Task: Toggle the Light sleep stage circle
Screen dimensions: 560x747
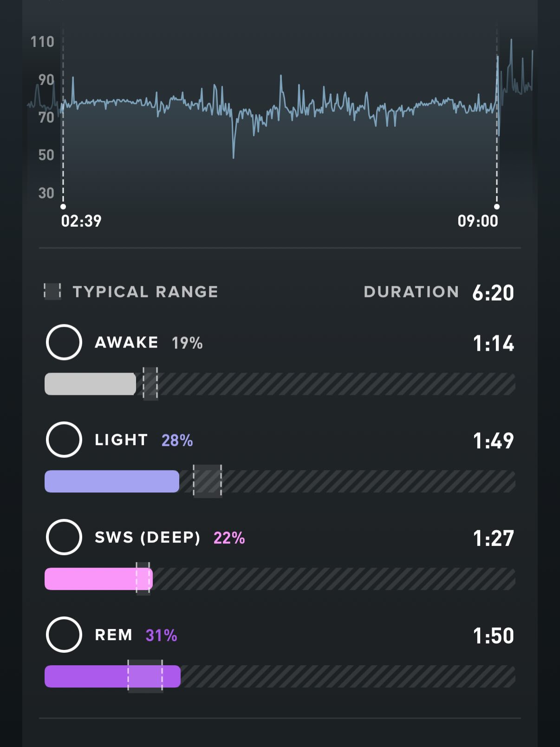Action: tap(64, 439)
